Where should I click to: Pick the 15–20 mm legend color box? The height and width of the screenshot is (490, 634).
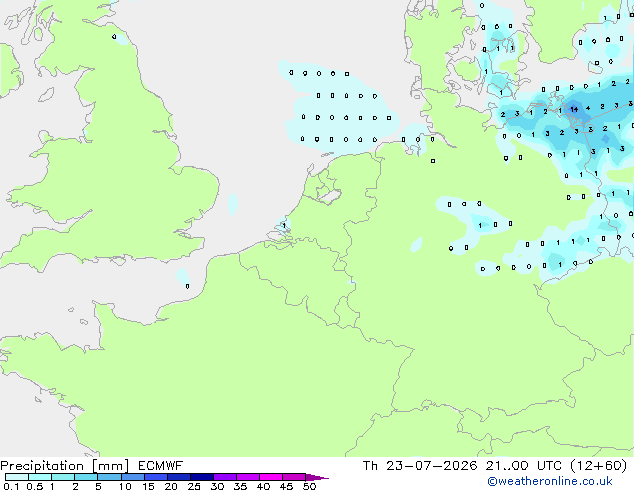coord(155,477)
